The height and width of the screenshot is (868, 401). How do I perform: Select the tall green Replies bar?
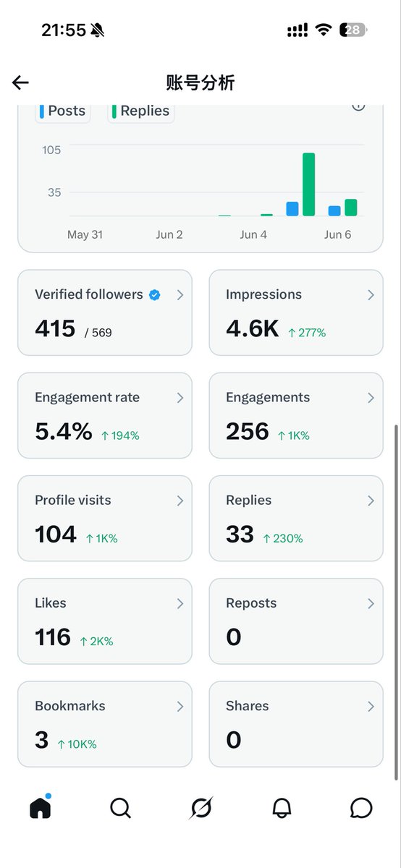[x=308, y=184]
